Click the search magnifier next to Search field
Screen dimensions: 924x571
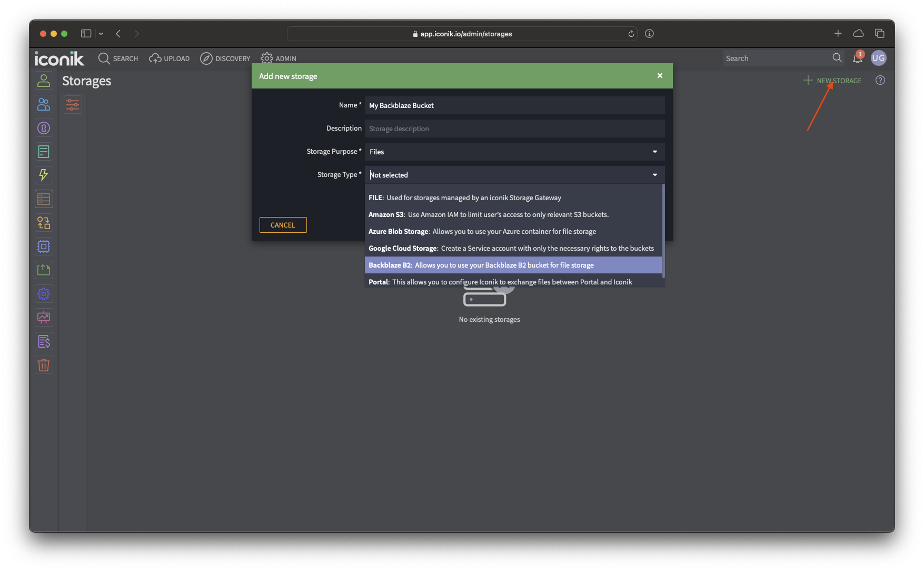(x=837, y=58)
